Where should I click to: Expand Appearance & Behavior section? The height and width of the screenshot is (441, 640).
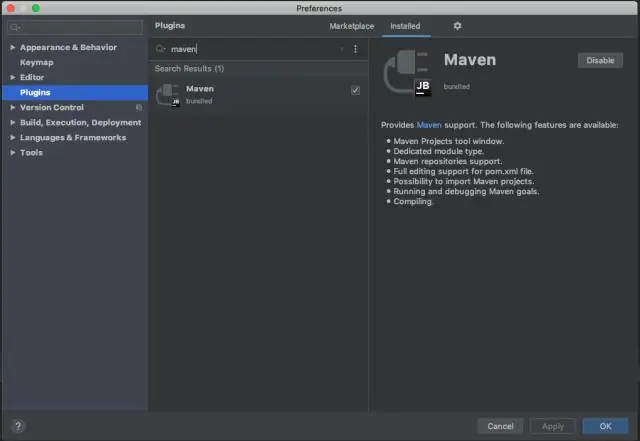(13, 47)
